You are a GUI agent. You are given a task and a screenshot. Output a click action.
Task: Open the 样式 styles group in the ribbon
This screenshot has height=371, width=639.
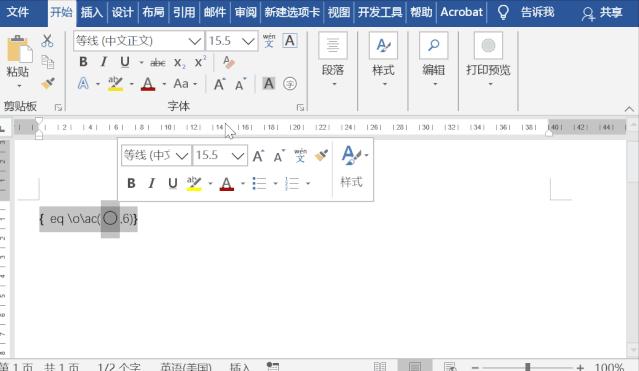pos(383,59)
